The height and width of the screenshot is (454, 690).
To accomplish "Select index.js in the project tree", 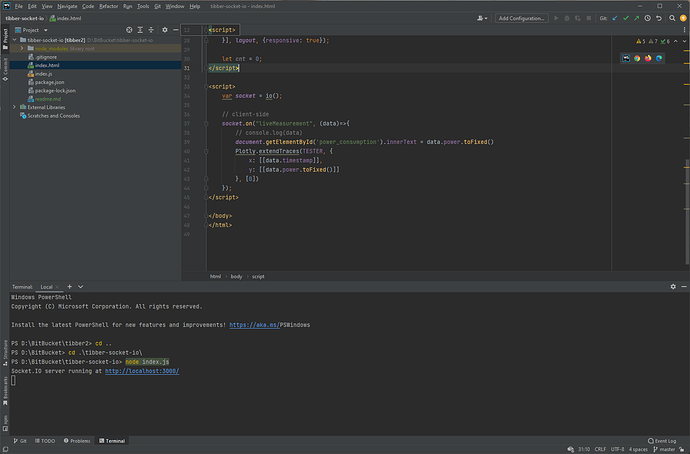I will (43, 74).
